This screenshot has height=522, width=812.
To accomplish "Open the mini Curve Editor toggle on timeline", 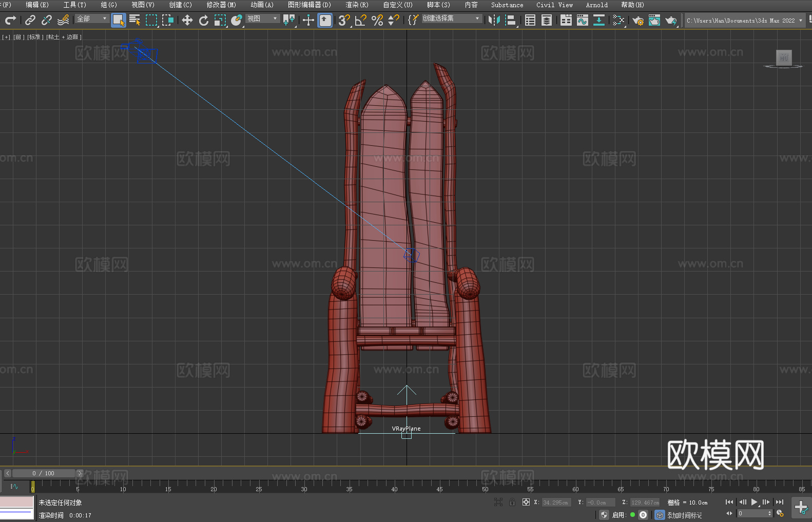I will (x=14, y=486).
